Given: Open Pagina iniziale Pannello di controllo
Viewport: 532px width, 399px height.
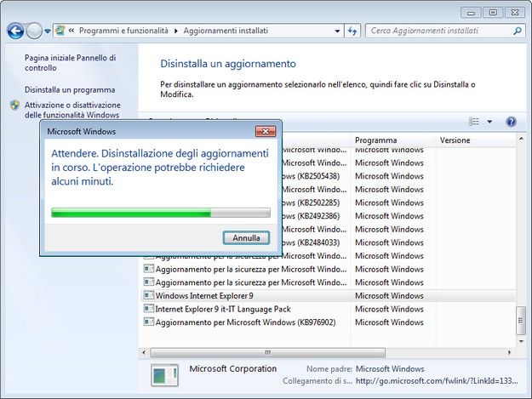Looking at the screenshot, I should coord(71,63).
